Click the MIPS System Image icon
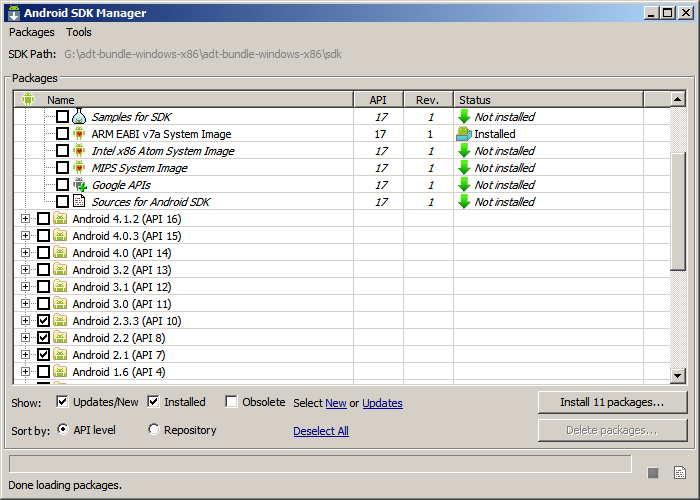The height and width of the screenshot is (500, 700). click(x=79, y=167)
